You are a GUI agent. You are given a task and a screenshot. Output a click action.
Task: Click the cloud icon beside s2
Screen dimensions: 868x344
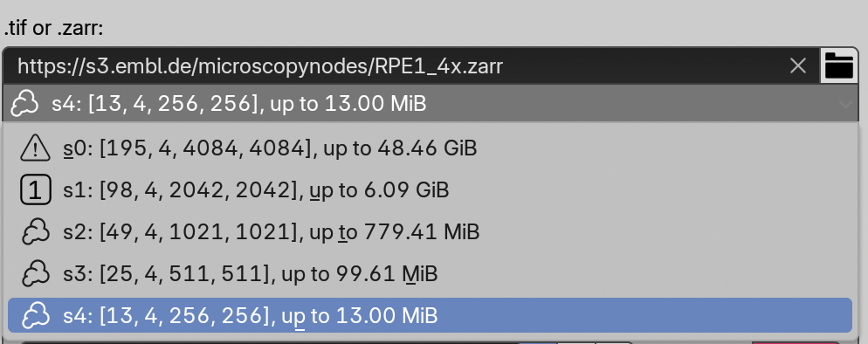[36, 232]
